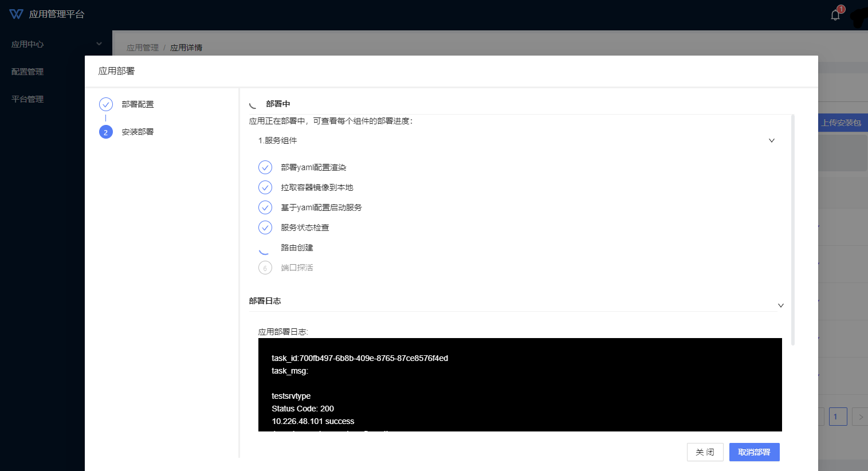Click the platform W logo
The image size is (868, 471).
coord(17,14)
